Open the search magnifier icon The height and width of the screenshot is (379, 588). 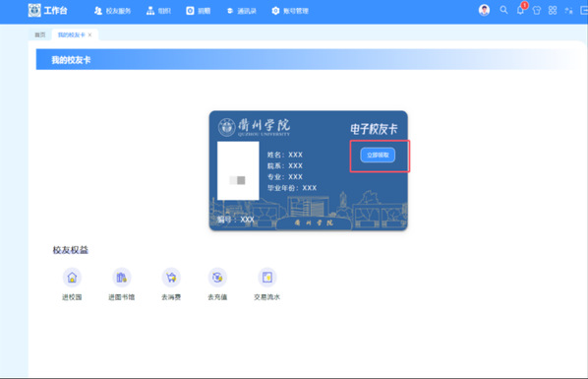(x=503, y=10)
